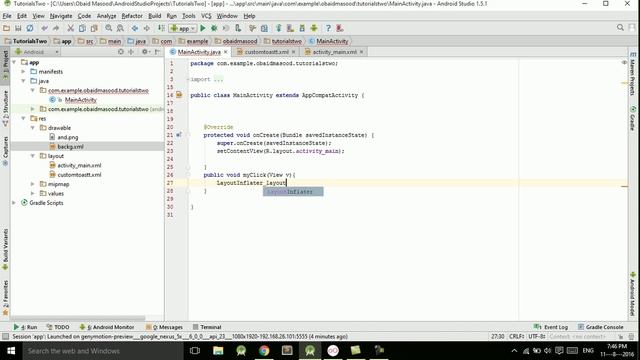The image size is (640, 360).
Task: Select backg.xml in the project tree
Action: [x=70, y=147]
